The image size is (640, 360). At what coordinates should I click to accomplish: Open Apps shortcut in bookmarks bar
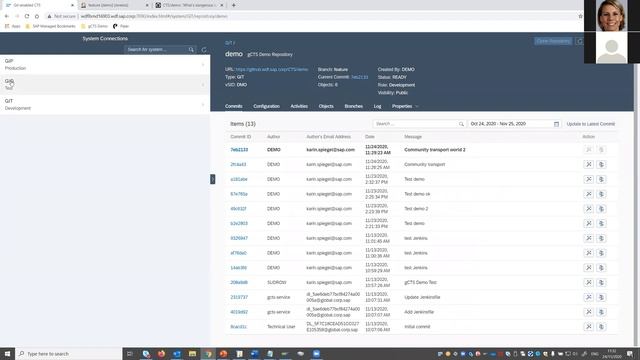12,26
